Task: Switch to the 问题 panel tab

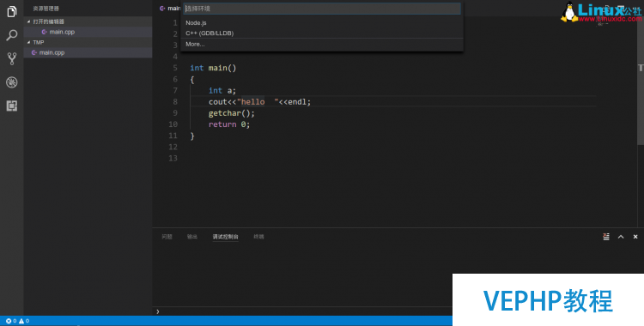Action: (x=167, y=237)
